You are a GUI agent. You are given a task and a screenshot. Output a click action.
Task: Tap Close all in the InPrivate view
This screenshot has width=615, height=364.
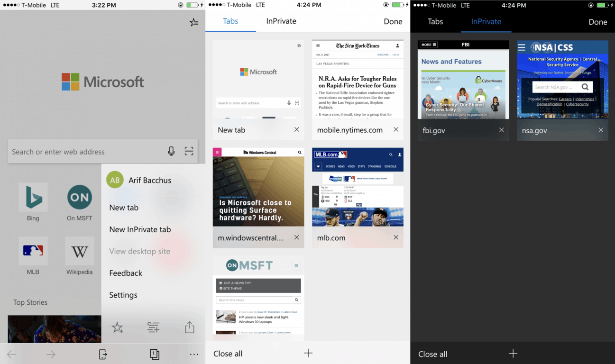point(433,354)
